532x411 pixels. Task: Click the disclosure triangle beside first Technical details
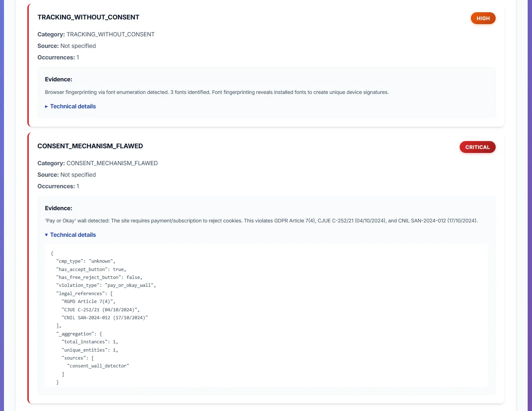tap(46, 106)
